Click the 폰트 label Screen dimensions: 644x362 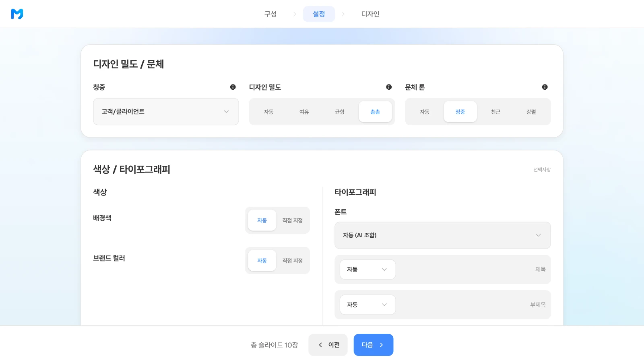coord(341,212)
